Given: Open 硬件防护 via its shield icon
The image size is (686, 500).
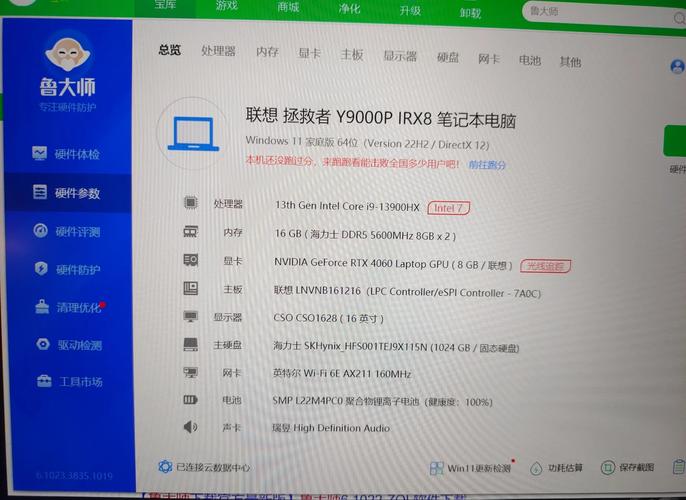Looking at the screenshot, I should (x=41, y=269).
